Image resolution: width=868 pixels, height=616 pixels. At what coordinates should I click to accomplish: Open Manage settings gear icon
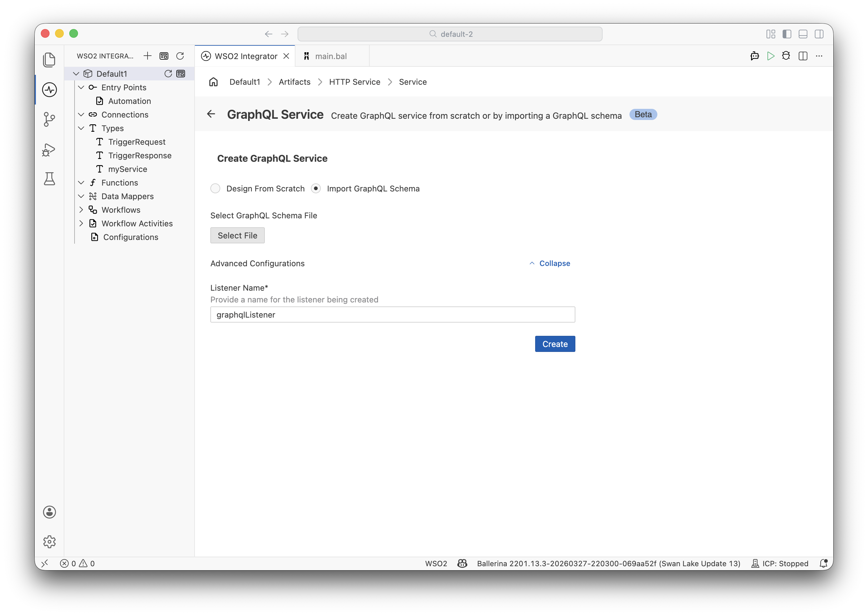49,542
